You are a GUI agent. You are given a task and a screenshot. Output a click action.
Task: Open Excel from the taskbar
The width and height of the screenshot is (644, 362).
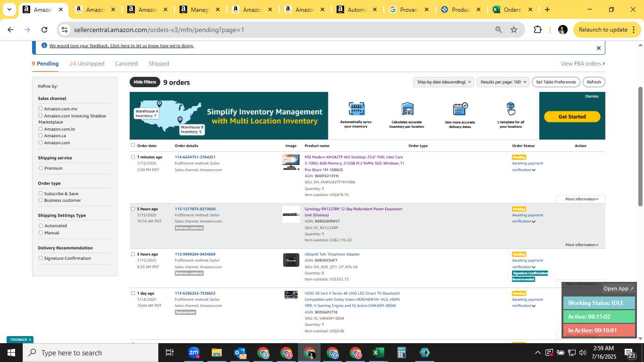(x=378, y=353)
